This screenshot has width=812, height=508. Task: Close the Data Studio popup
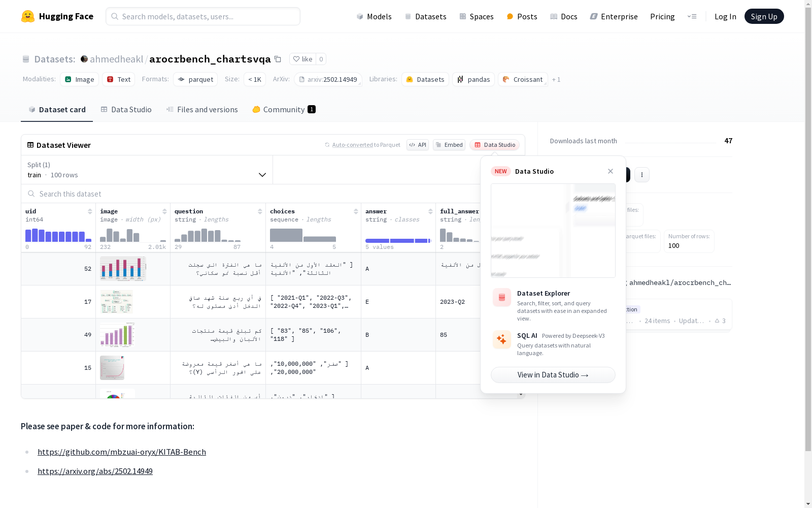click(x=611, y=171)
